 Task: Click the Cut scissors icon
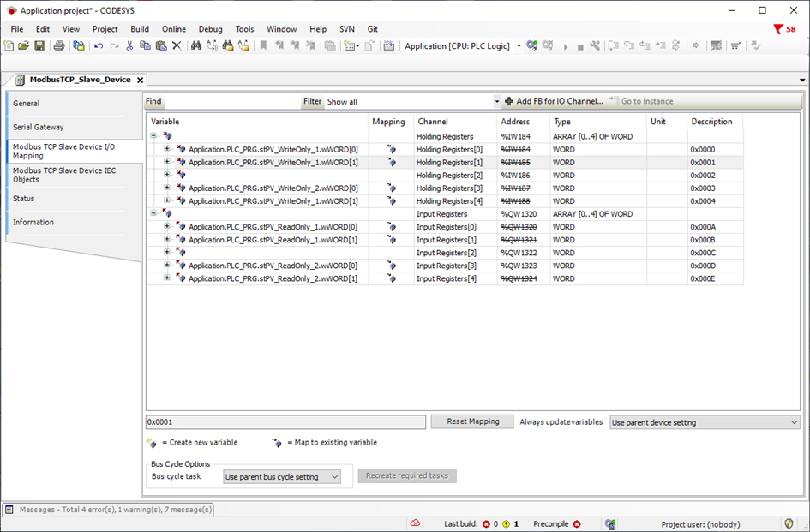[x=129, y=45]
